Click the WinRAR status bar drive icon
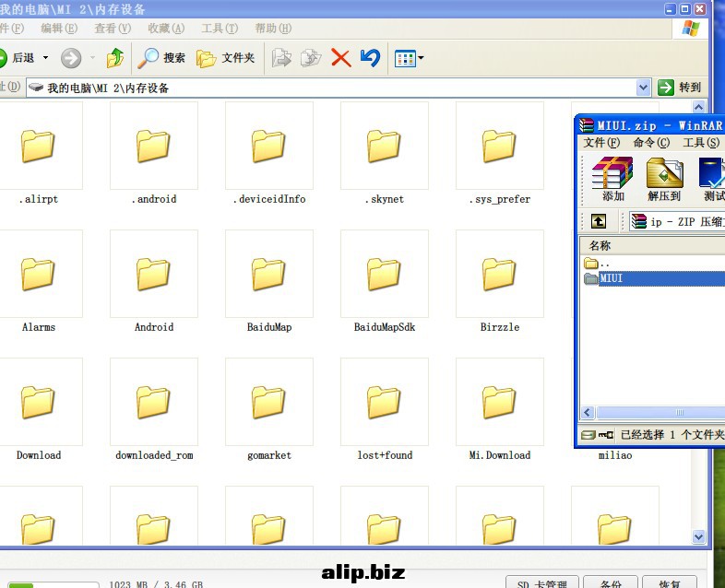The height and width of the screenshot is (588, 725). [x=588, y=435]
